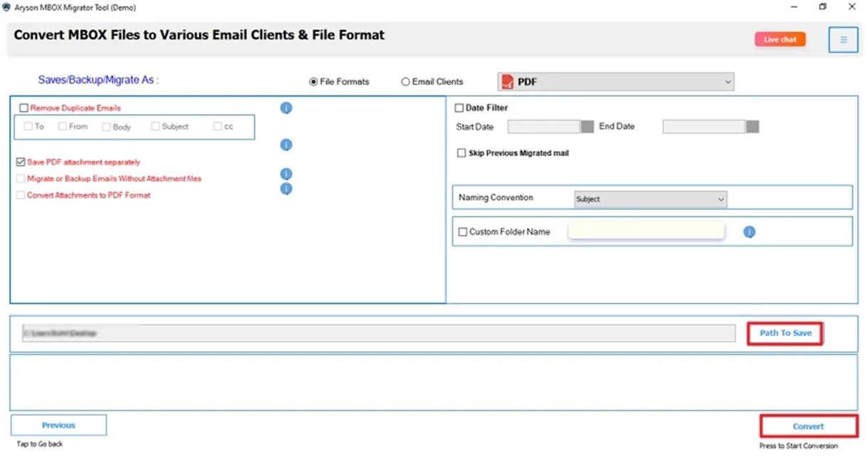Focus the Custom Folder Name text field
The image size is (868, 463).
click(x=646, y=231)
